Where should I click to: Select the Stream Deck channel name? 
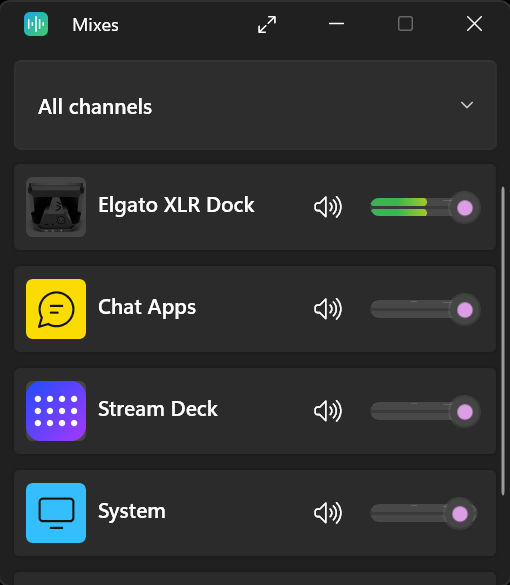point(158,409)
